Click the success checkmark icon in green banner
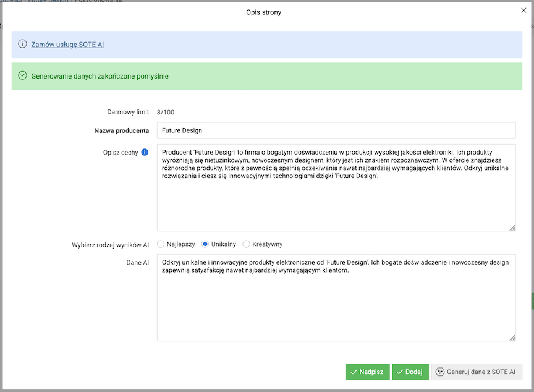Image resolution: width=534 pixels, height=392 pixels. coord(22,75)
